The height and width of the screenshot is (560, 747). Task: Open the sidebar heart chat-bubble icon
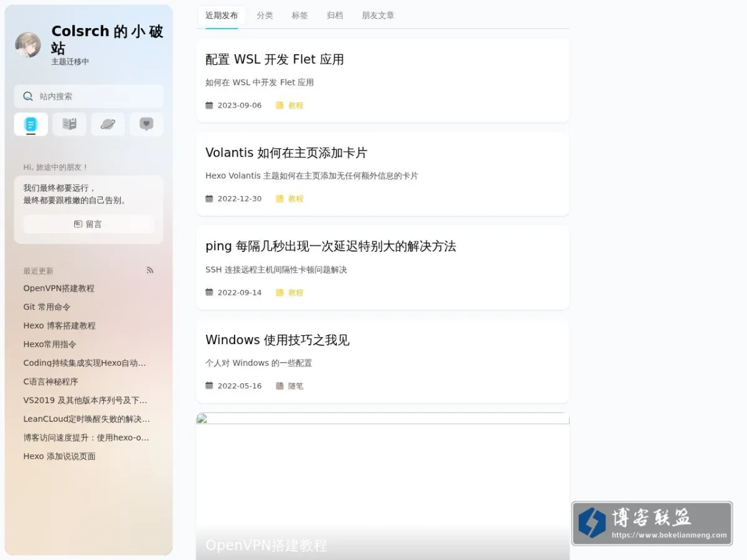tap(146, 124)
